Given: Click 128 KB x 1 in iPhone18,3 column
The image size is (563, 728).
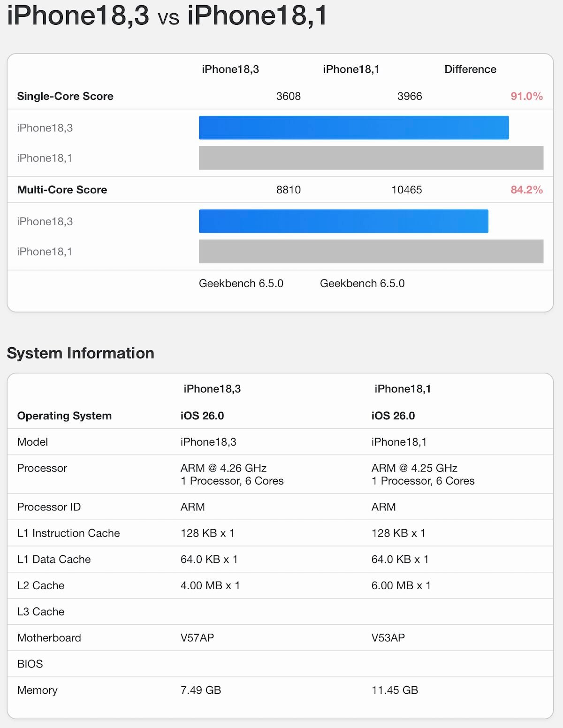Looking at the screenshot, I should (207, 533).
